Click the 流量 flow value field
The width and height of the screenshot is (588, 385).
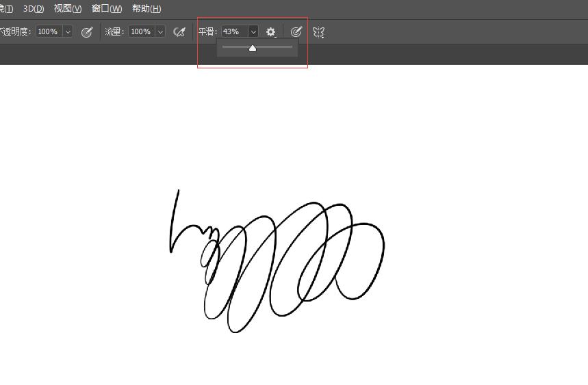(142, 31)
